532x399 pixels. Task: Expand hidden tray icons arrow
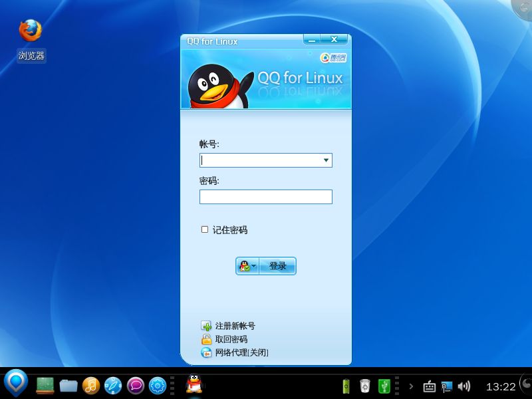tap(411, 386)
